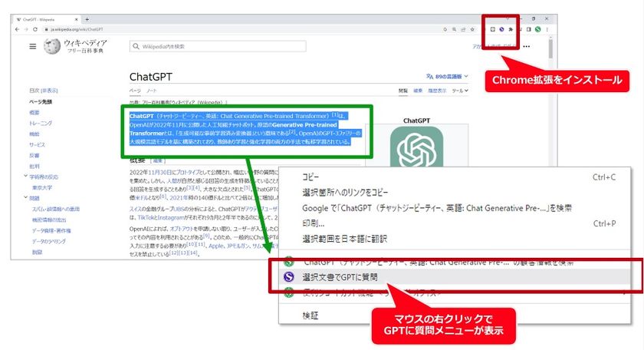Follow the 11月30日 link in the article
The height and width of the screenshot is (350, 644).
[159, 173]
